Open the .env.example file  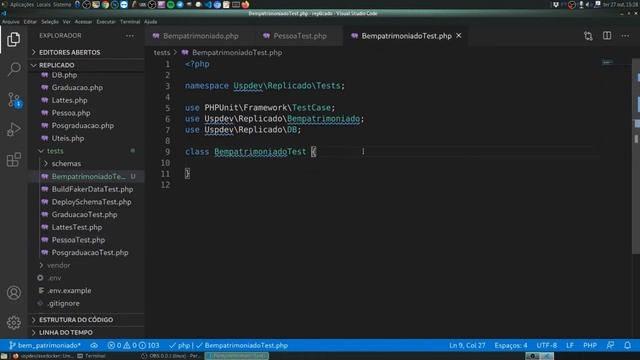(86, 291)
